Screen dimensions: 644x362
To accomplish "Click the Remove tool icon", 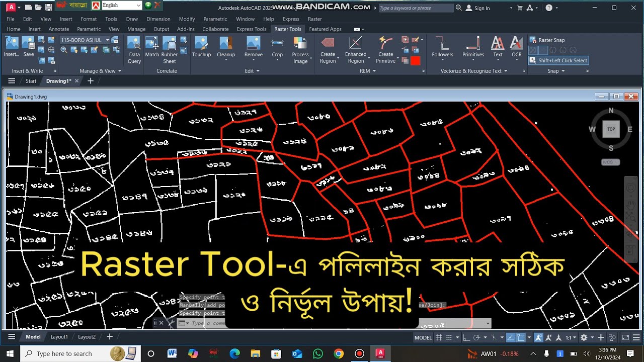I will click(x=254, y=43).
